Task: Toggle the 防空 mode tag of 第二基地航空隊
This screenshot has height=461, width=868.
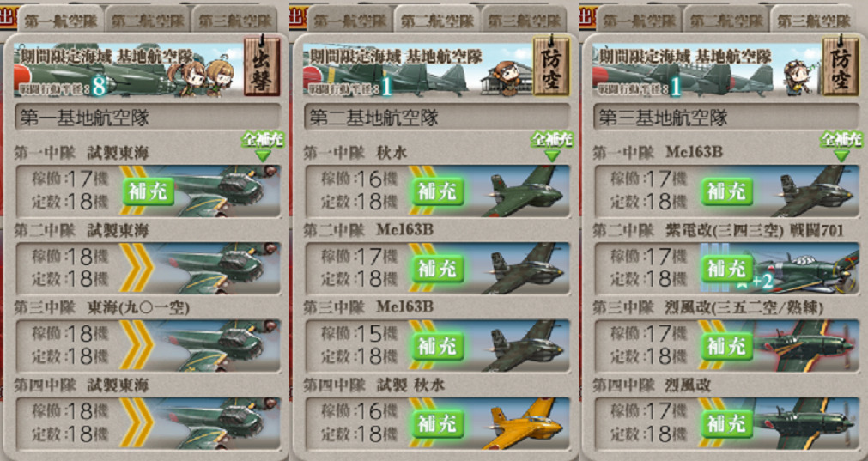Action: point(551,65)
